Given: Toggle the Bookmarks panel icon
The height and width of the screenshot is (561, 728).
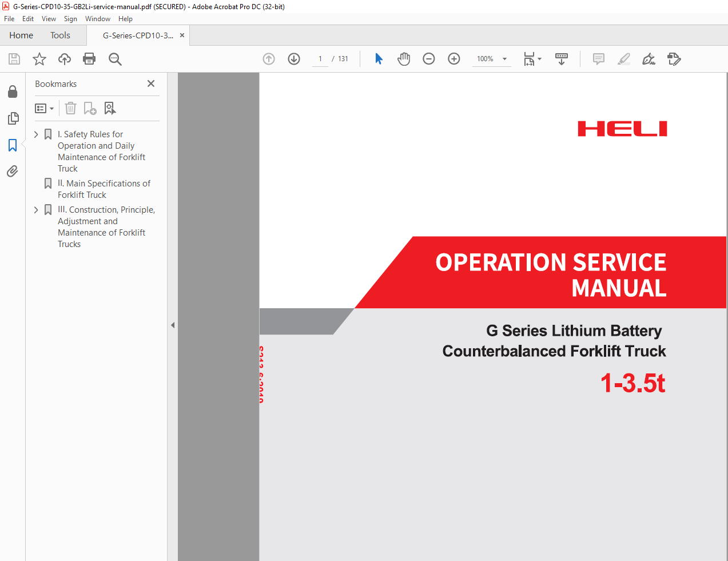Looking at the screenshot, I should tap(13, 145).
